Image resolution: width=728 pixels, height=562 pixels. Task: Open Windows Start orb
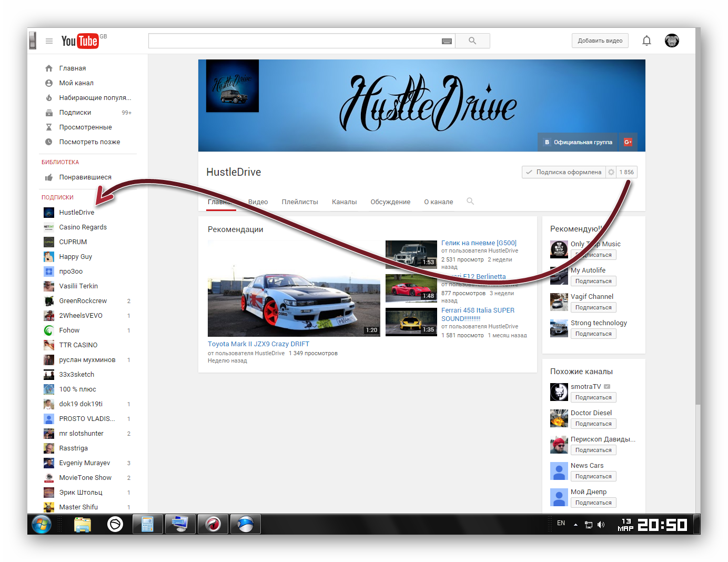[41, 525]
